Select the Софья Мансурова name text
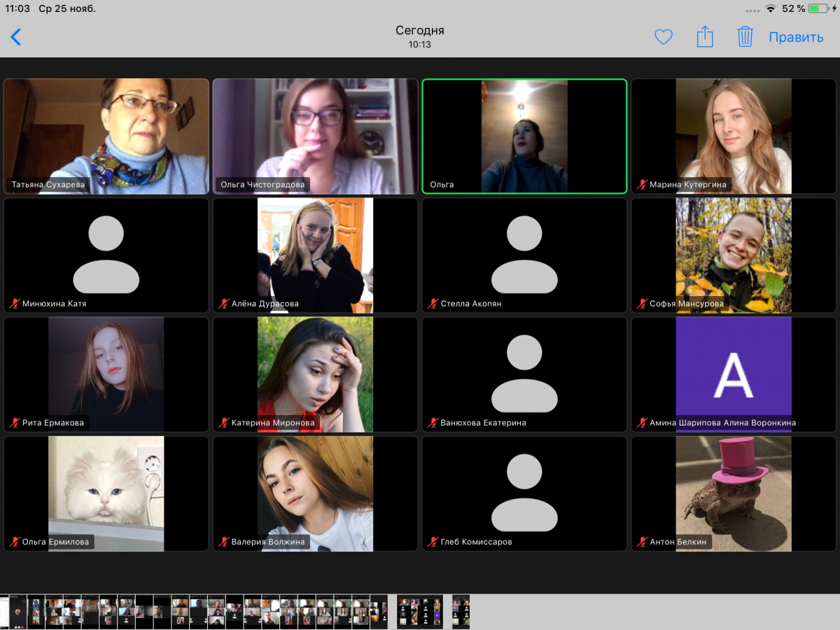 tap(687, 304)
